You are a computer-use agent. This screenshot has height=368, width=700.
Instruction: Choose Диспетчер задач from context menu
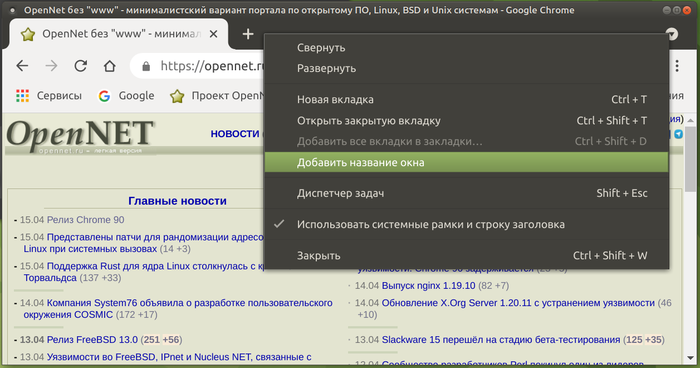click(467, 193)
